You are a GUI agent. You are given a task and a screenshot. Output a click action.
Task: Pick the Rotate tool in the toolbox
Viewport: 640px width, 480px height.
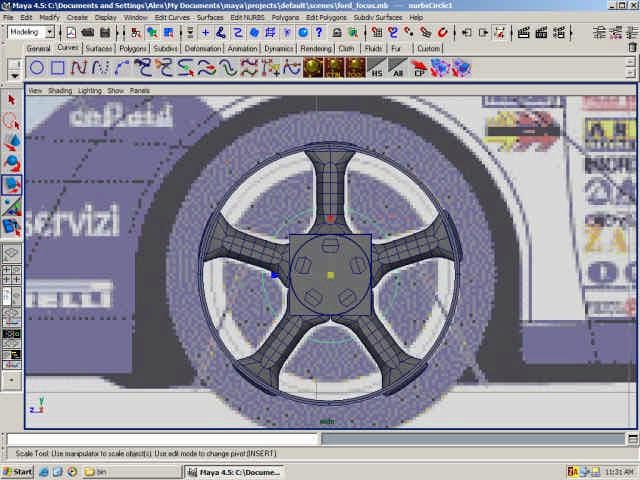click(x=12, y=163)
